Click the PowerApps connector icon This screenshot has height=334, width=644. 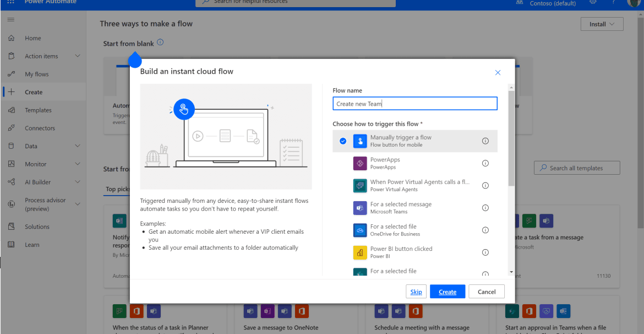[x=360, y=163]
